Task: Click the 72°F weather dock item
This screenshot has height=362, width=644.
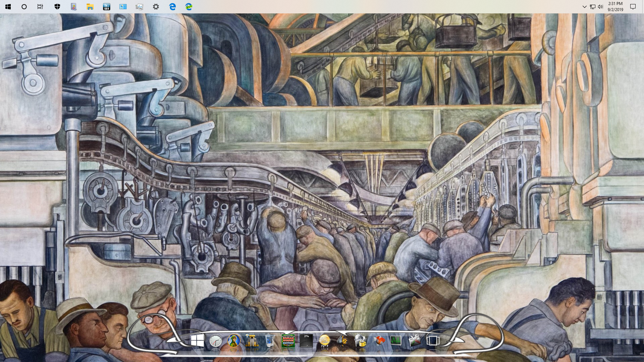Action: click(x=324, y=341)
